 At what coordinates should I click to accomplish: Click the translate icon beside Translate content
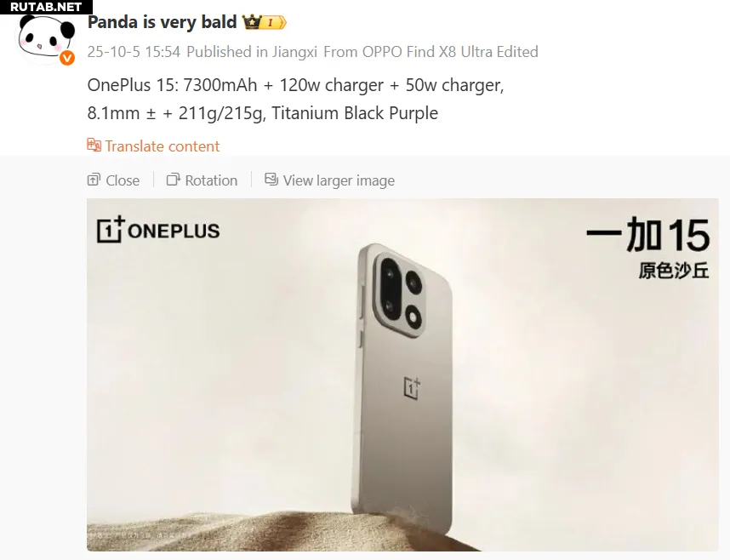coord(94,146)
